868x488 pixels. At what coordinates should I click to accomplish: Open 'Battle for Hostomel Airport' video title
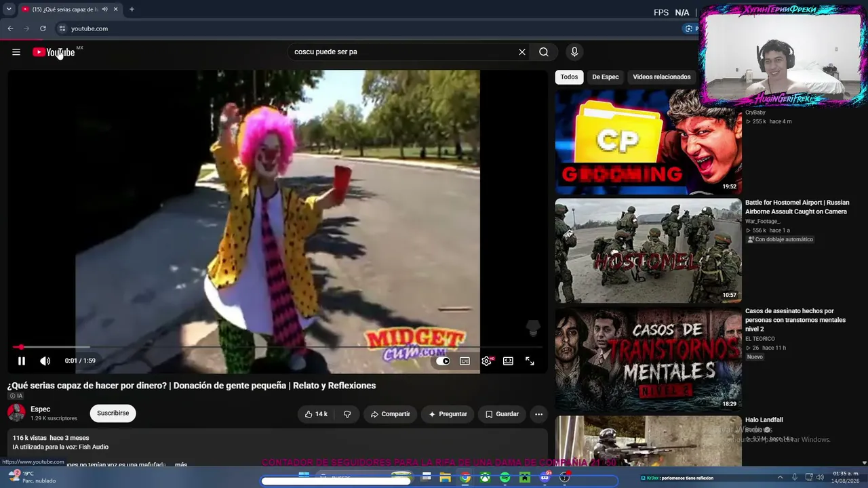(797, 207)
